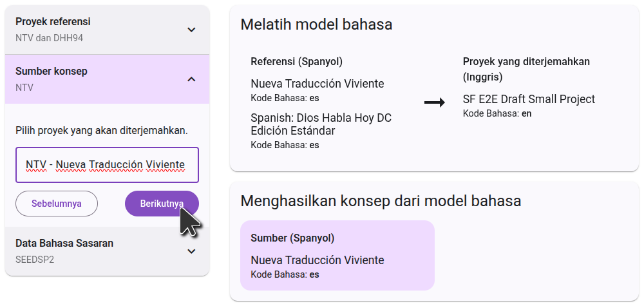The image size is (644, 306).
Task: Click the Referensi (Spanyol) label
Action: tap(296, 62)
